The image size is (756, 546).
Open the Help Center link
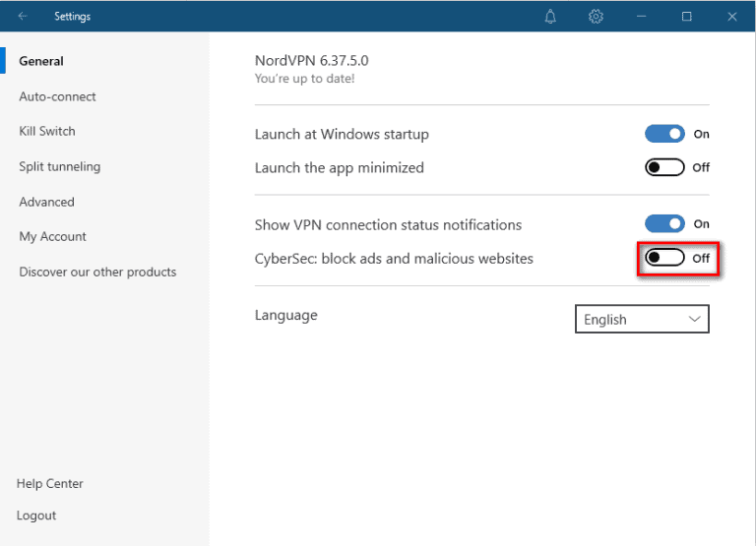(x=50, y=483)
